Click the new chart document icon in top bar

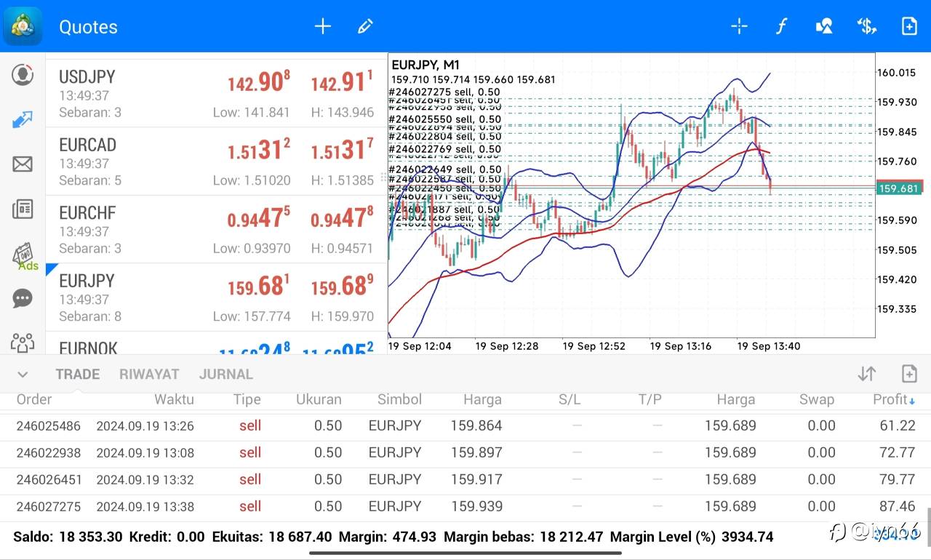click(x=909, y=26)
